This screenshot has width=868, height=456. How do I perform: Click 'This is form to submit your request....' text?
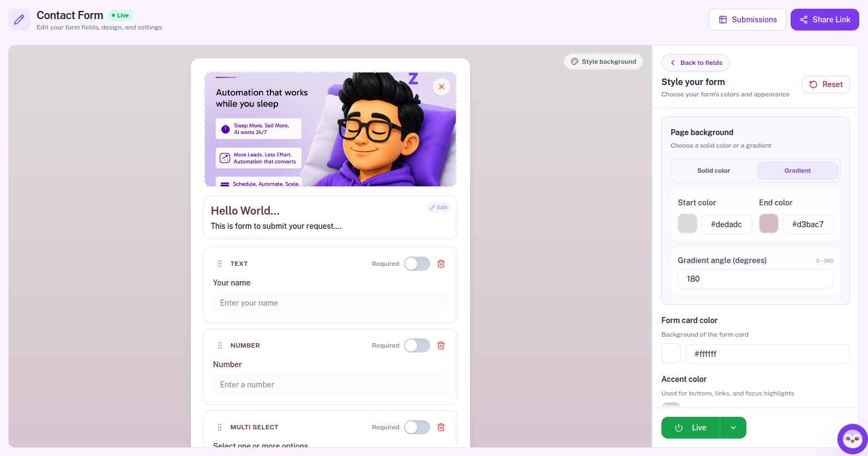tap(276, 226)
